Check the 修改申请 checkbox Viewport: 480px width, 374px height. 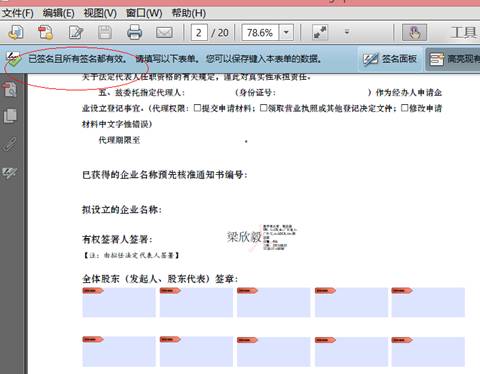404,108
